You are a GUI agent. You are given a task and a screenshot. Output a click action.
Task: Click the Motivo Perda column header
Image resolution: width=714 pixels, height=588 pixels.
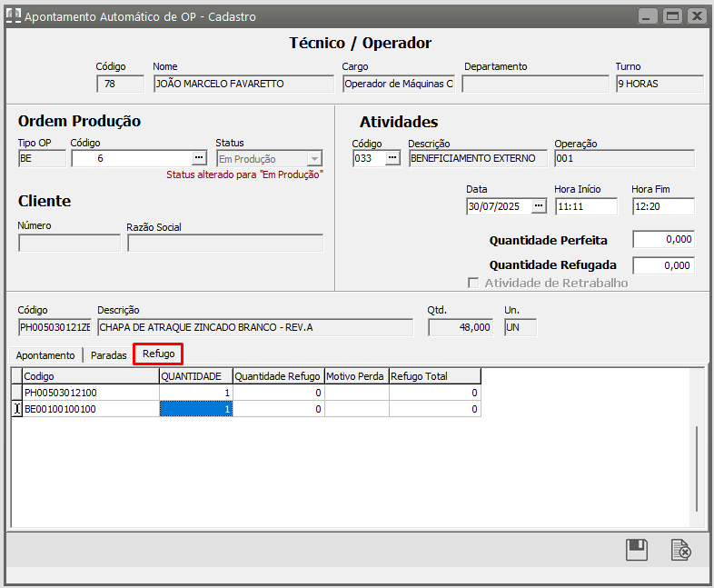[355, 376]
